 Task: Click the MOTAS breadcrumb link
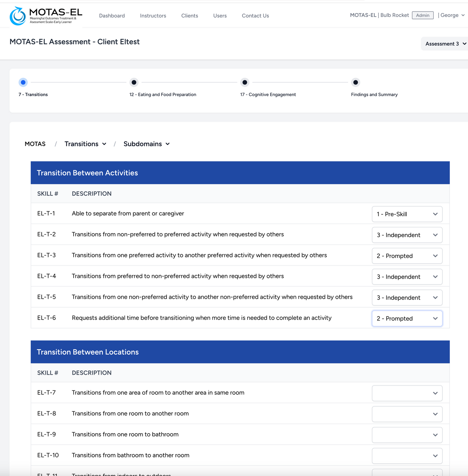(x=35, y=144)
